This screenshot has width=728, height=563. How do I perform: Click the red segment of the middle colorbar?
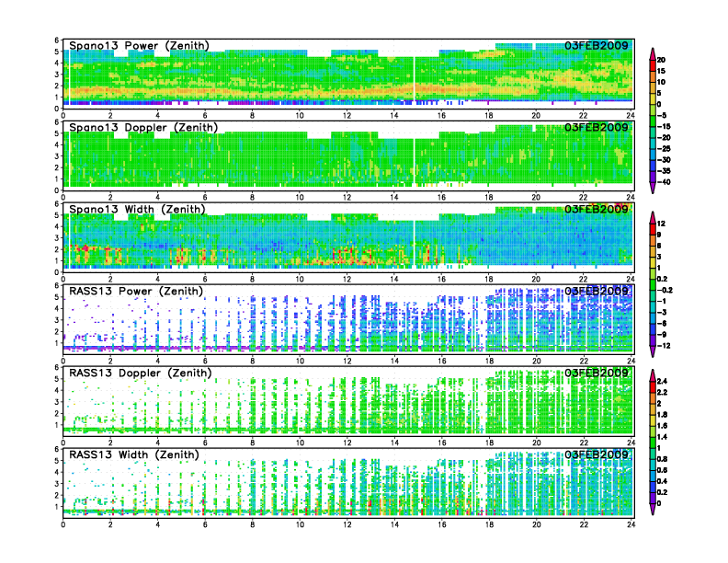coord(653,229)
